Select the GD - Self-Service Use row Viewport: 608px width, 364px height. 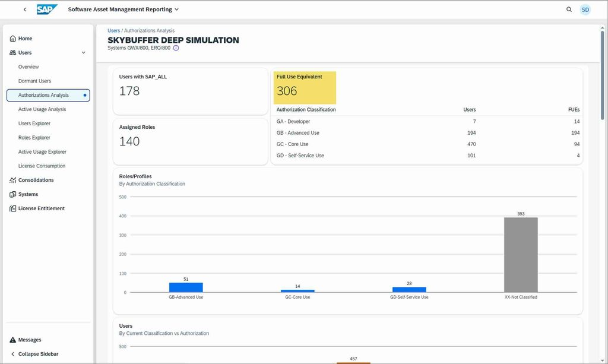click(x=427, y=156)
